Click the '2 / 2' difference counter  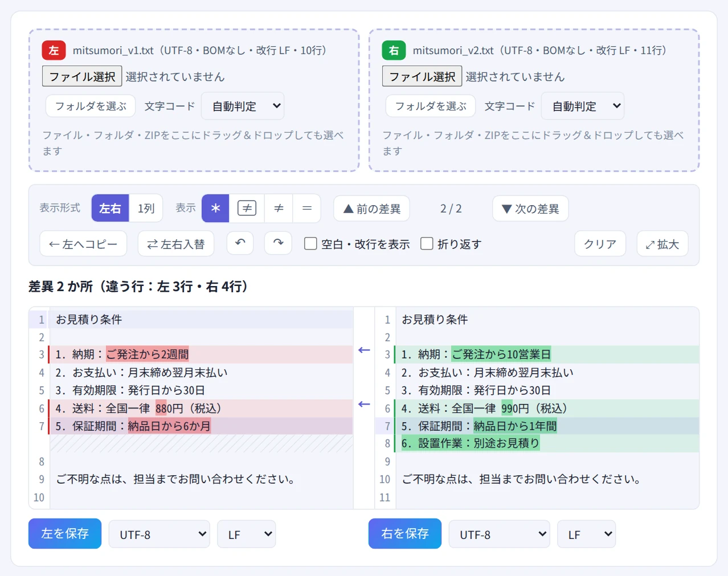[451, 209]
